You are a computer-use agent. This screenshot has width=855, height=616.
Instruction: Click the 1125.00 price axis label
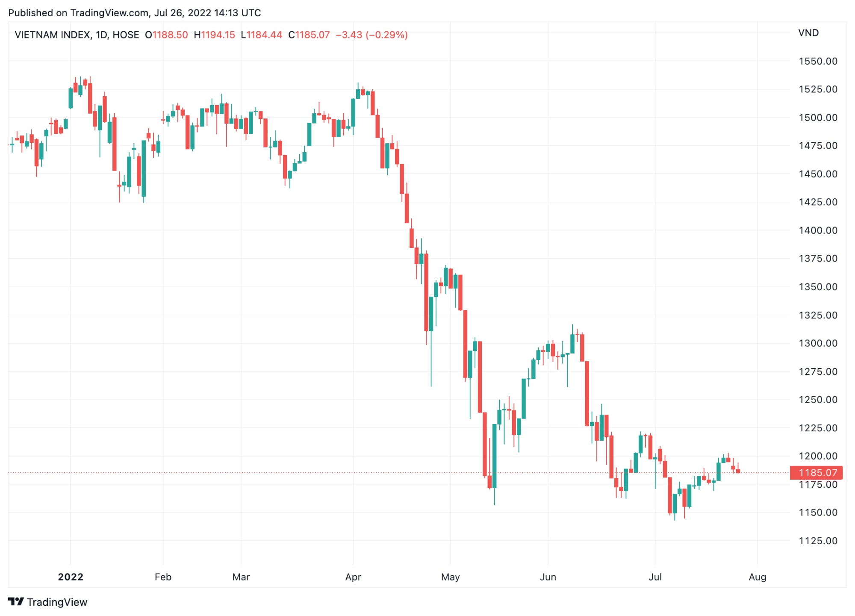tap(818, 541)
